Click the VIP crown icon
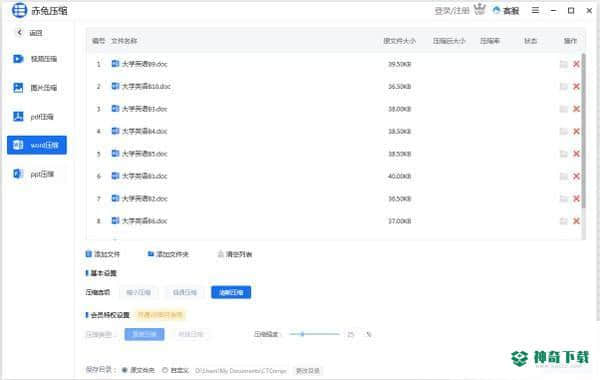Image resolution: width=600 pixels, height=380 pixels. click(479, 9)
